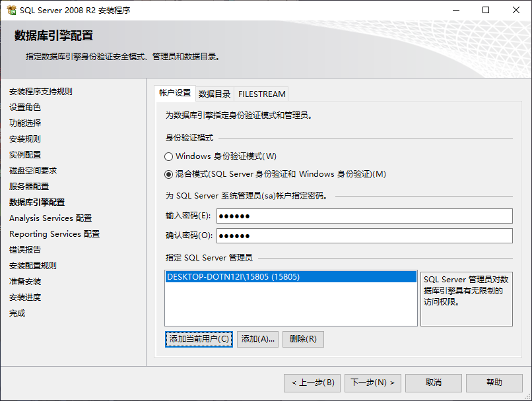The width and height of the screenshot is (532, 401).
Task: Click the 删除(R) button
Action: [x=303, y=339]
